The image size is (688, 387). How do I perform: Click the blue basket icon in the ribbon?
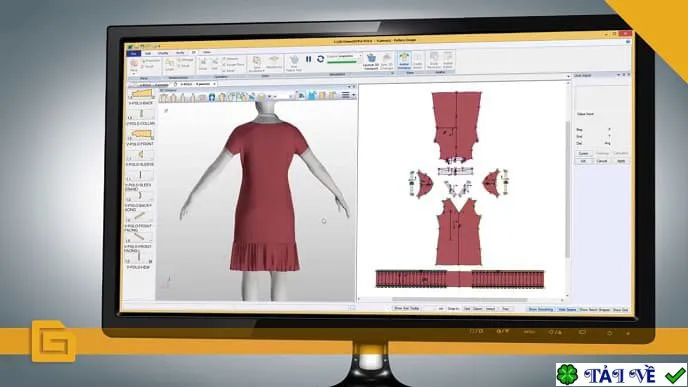click(x=371, y=58)
